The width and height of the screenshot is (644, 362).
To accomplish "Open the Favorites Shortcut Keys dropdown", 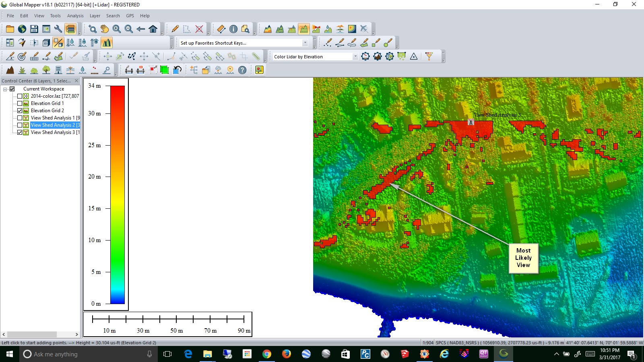I will (x=305, y=43).
